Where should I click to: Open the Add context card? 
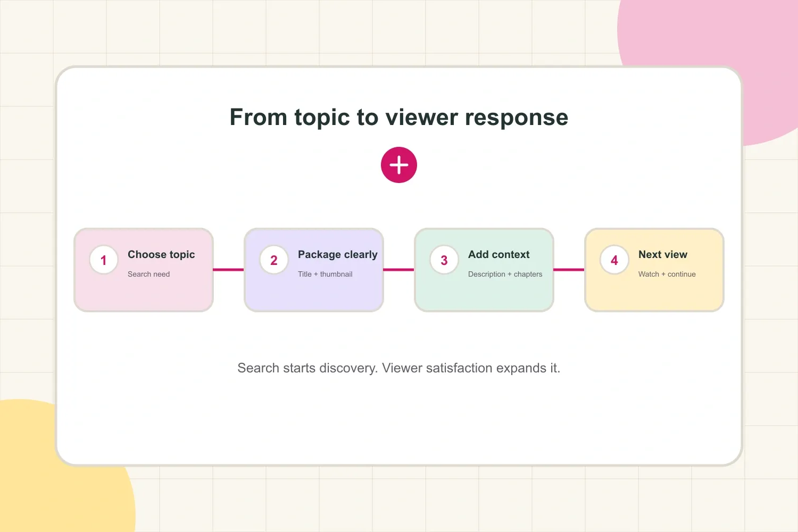point(484,270)
